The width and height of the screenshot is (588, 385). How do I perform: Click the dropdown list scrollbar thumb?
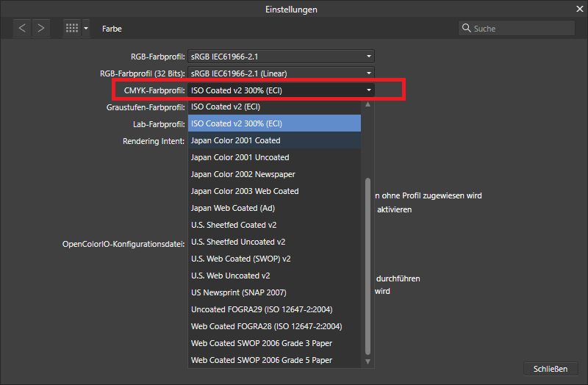tap(368, 265)
